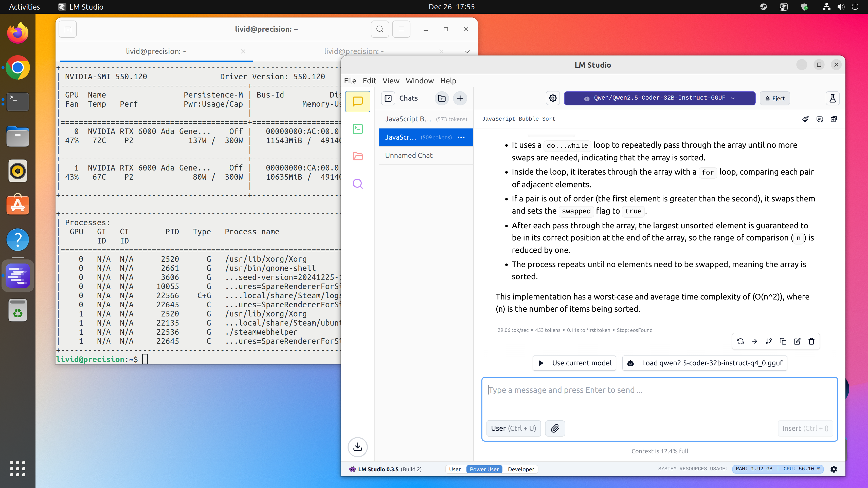The height and width of the screenshot is (488, 868).
Task: Delete the message with trash icon
Action: pos(811,342)
